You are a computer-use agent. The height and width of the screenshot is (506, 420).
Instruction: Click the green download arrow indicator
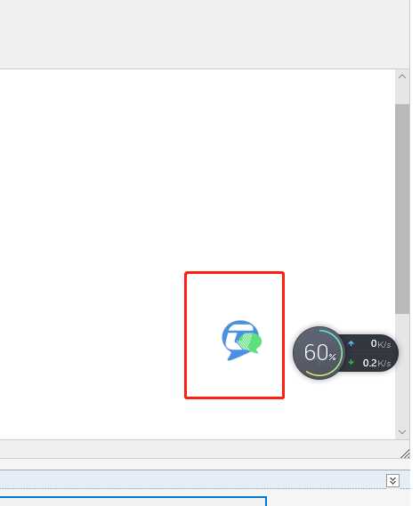click(351, 363)
